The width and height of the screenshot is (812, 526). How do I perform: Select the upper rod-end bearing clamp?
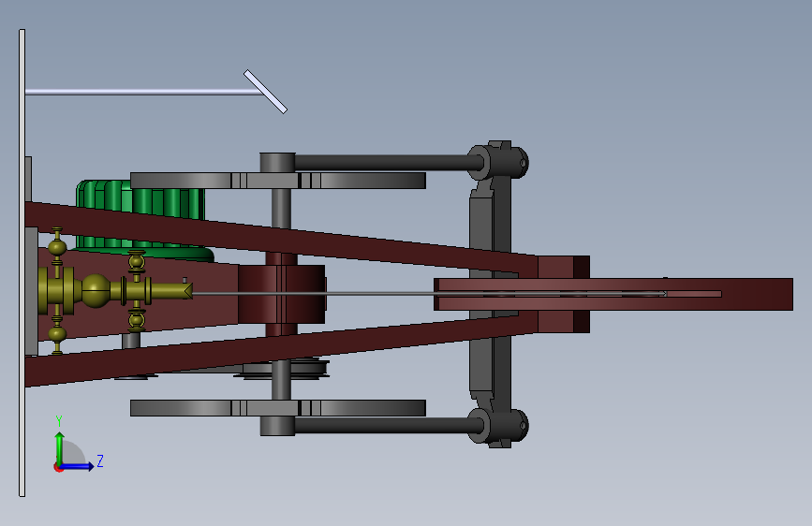498,161
